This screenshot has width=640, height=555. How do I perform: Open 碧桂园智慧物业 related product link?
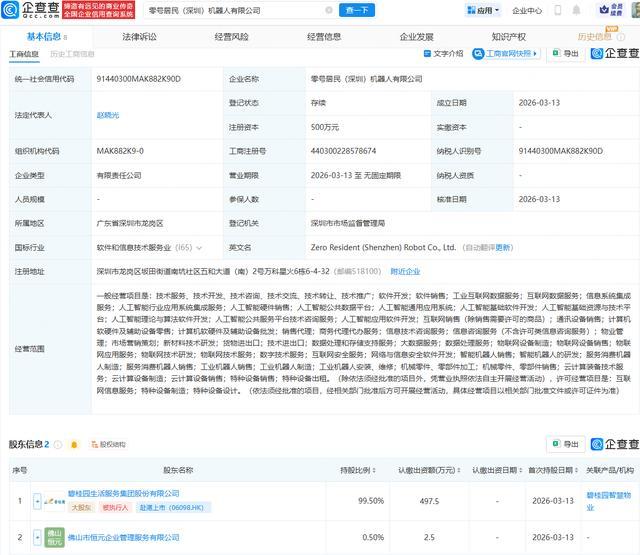pyautogui.click(x=609, y=501)
